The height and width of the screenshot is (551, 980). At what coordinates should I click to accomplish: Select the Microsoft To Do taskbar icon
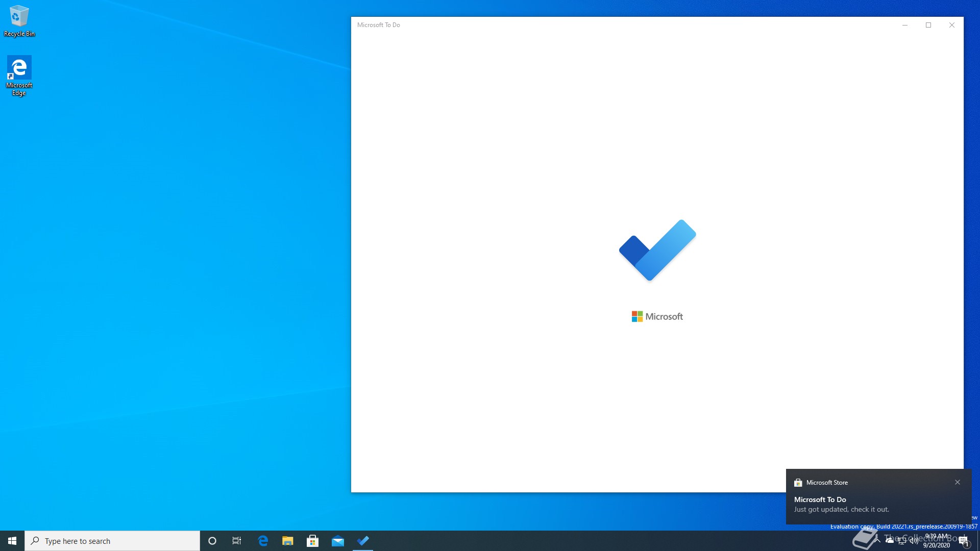click(x=363, y=541)
